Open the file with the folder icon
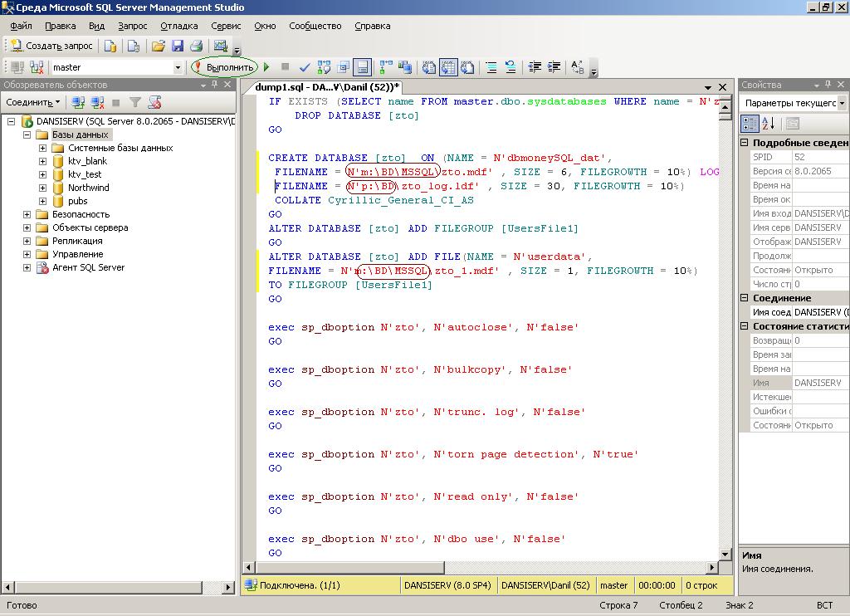The width and height of the screenshot is (850, 616). 159,46
